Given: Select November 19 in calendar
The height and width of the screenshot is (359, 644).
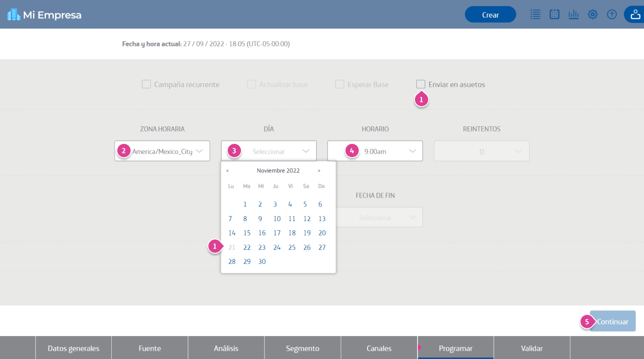Looking at the screenshot, I should [307, 233].
